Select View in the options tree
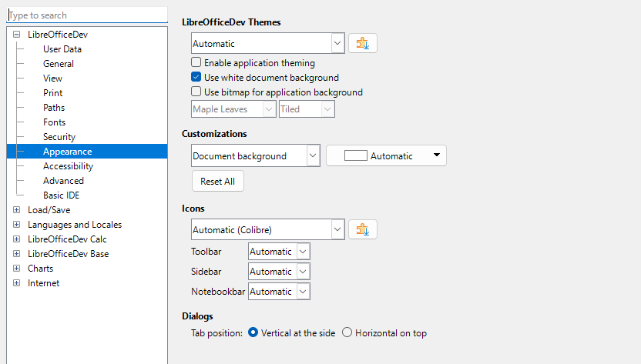The height and width of the screenshot is (364, 641). tap(52, 78)
